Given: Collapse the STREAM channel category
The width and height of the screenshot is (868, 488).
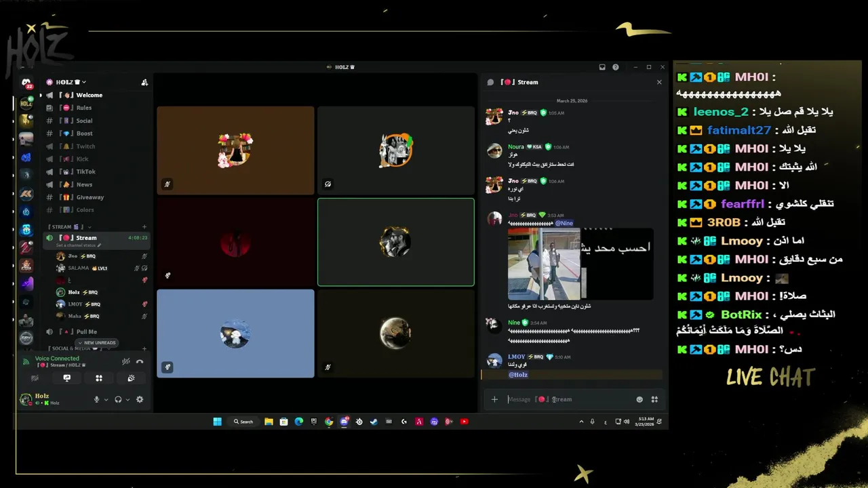Looking at the screenshot, I should pos(68,227).
